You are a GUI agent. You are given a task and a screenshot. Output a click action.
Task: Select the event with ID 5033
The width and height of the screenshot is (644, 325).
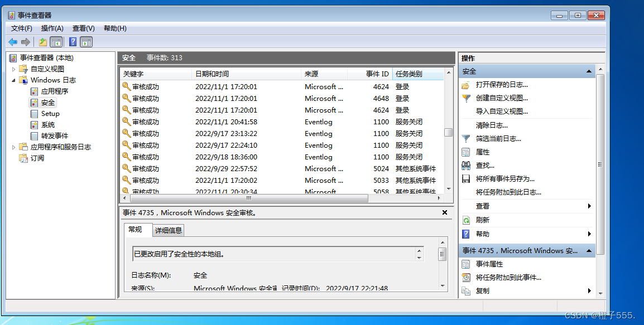pyautogui.click(x=282, y=181)
